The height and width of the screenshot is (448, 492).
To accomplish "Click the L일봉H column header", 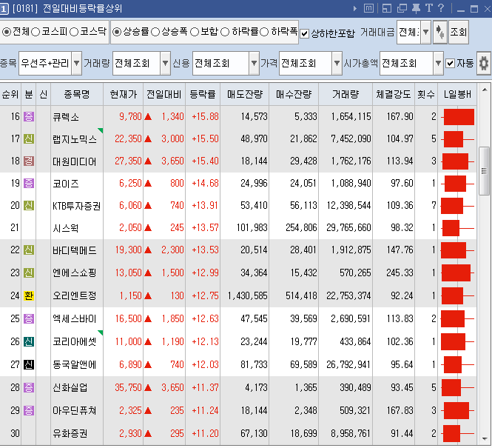I will (457, 94).
